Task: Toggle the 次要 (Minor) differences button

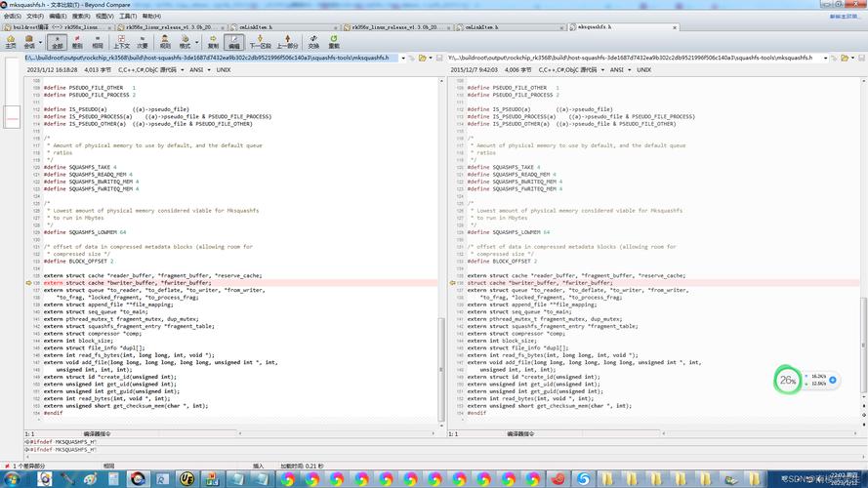Action: click(x=143, y=42)
